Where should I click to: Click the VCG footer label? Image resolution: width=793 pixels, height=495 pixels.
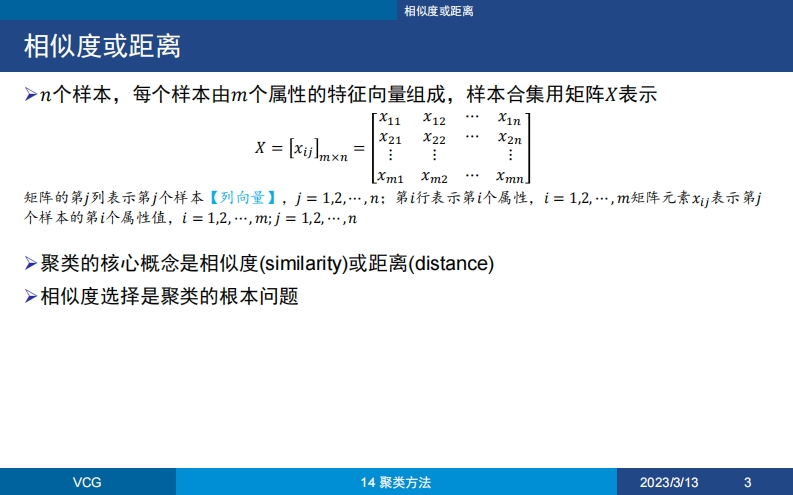[87, 482]
